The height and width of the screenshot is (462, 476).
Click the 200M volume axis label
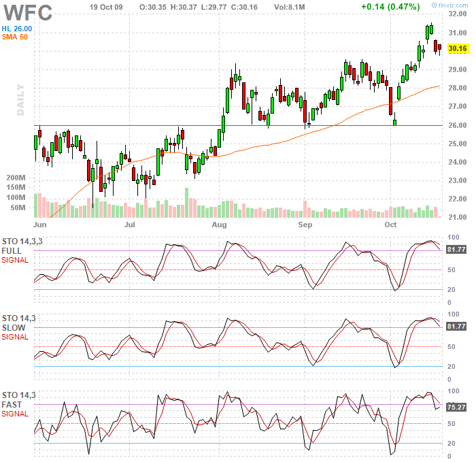tap(16, 178)
